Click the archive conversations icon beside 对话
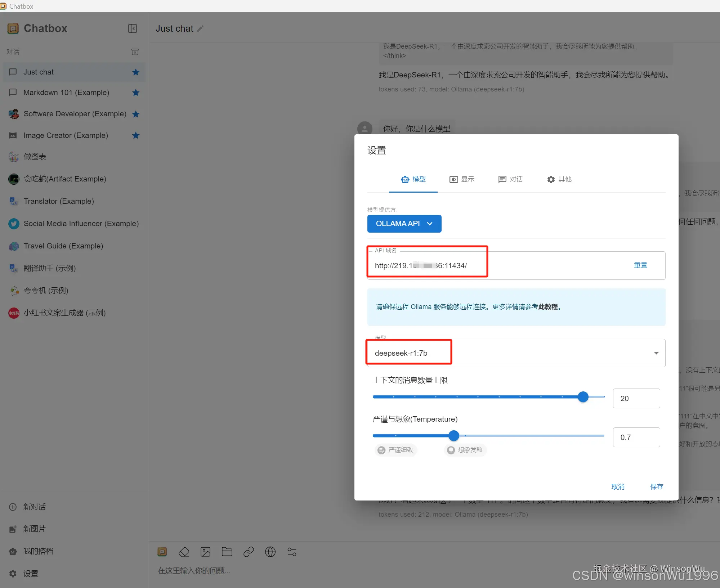 pos(135,52)
